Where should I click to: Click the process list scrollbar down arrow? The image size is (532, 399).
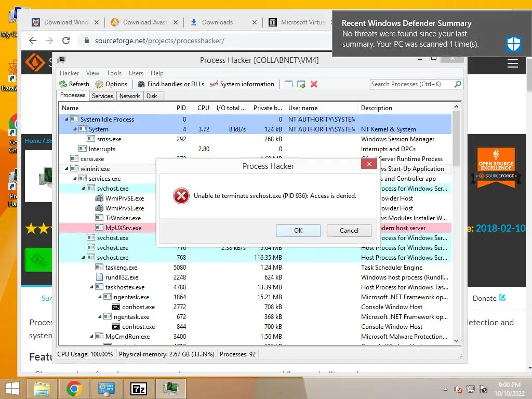[x=456, y=341]
